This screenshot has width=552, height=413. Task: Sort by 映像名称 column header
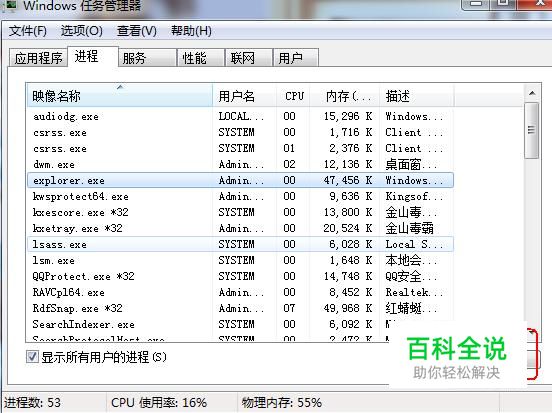click(120, 96)
